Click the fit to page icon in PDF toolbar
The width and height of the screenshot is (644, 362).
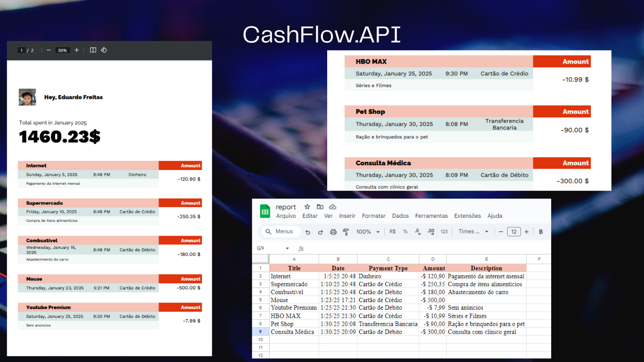point(93,50)
